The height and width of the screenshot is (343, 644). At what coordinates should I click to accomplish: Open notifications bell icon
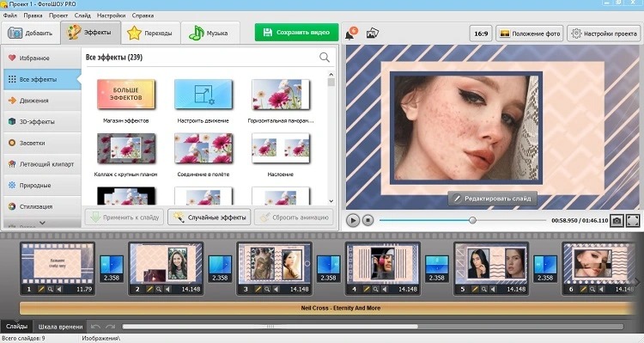click(350, 34)
